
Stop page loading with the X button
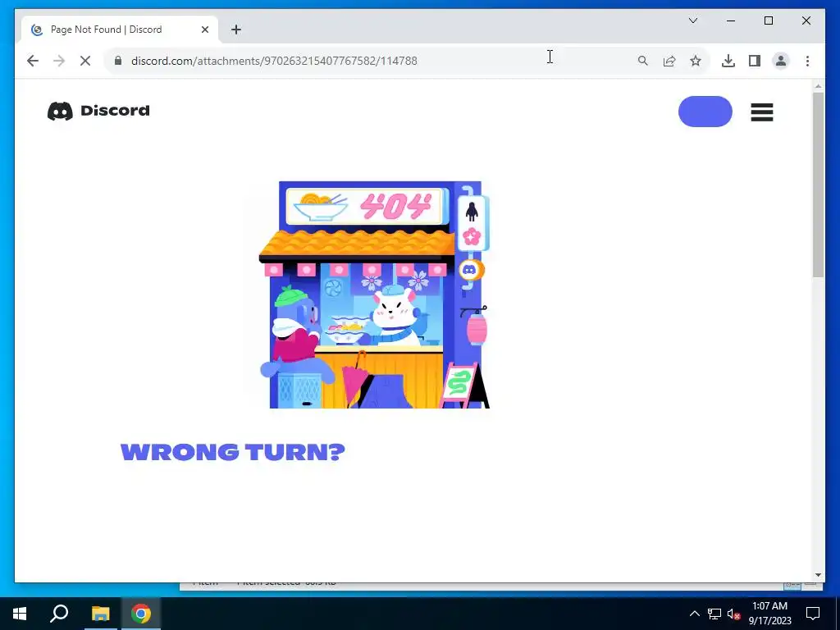tap(85, 61)
